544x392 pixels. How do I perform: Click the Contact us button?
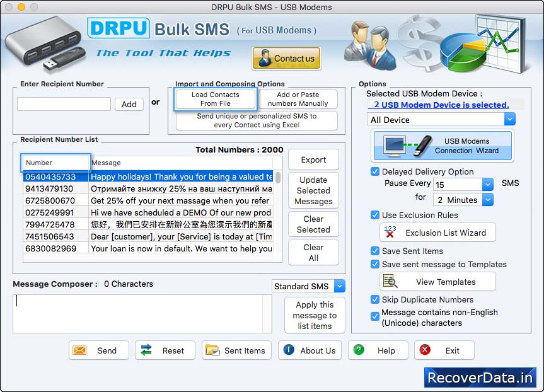[286, 58]
